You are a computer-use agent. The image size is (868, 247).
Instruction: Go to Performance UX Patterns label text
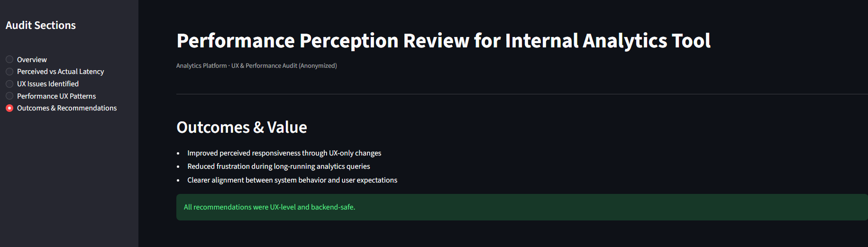tap(56, 96)
